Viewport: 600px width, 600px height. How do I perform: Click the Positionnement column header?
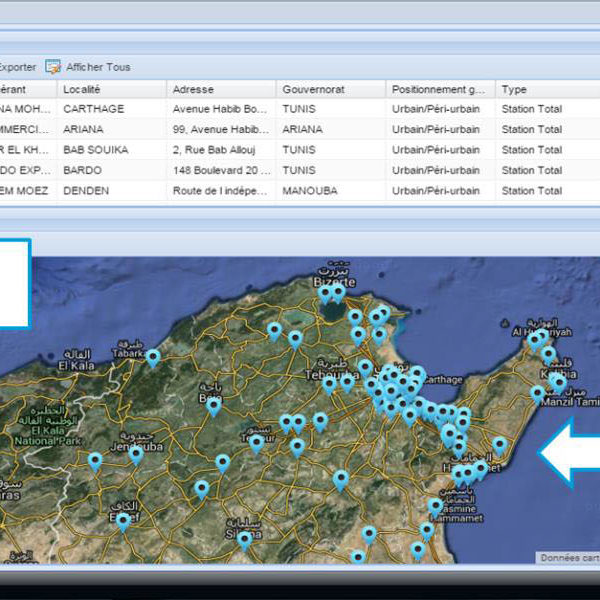[437, 90]
